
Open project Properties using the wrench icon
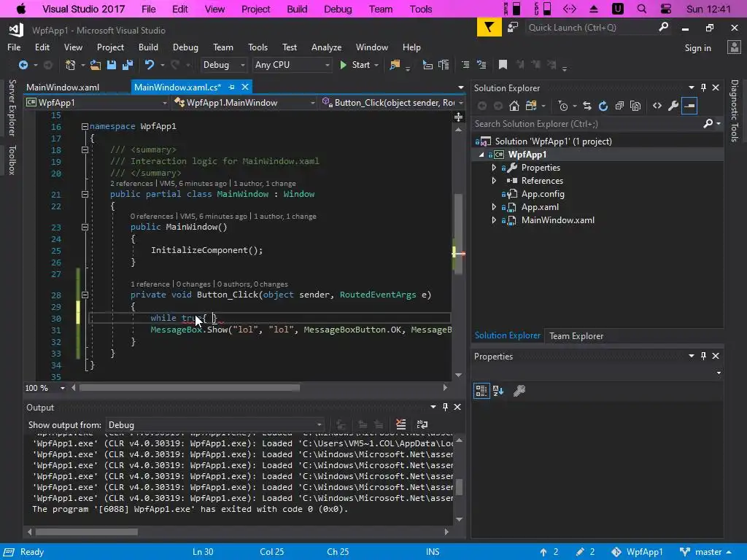673,106
